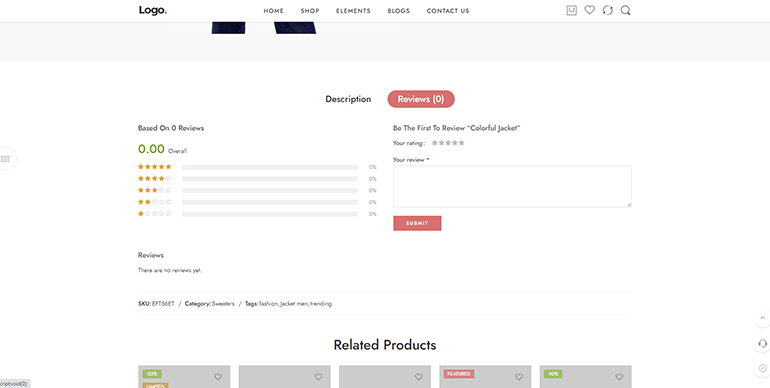The height and width of the screenshot is (388, 770).
Task: Open the Contact Us menu item
Action: click(448, 11)
